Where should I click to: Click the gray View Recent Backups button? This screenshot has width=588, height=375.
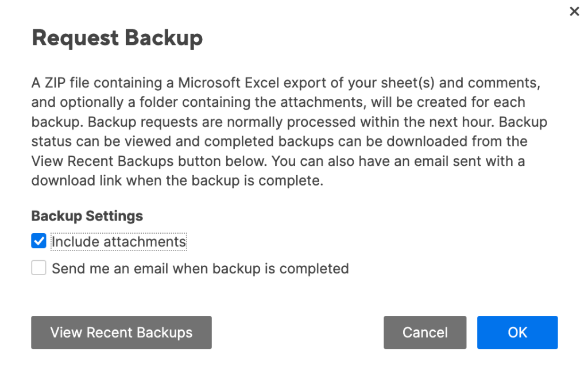pos(121,333)
